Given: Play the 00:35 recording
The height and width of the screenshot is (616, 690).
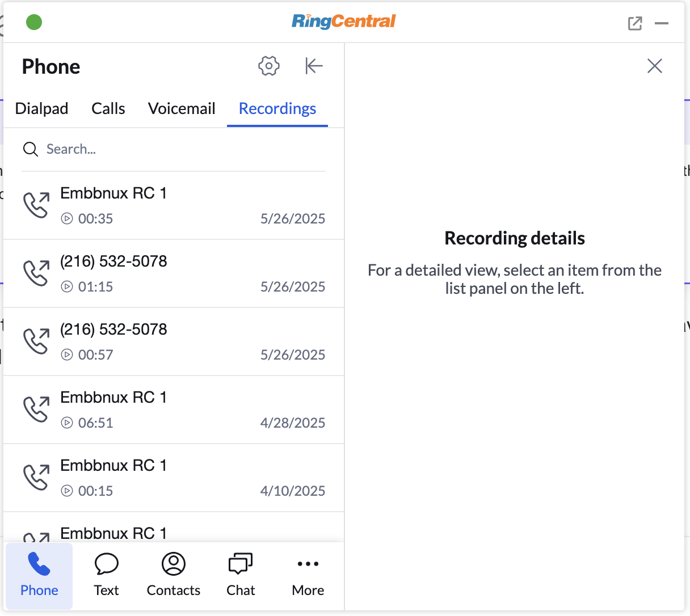Looking at the screenshot, I should (x=67, y=218).
